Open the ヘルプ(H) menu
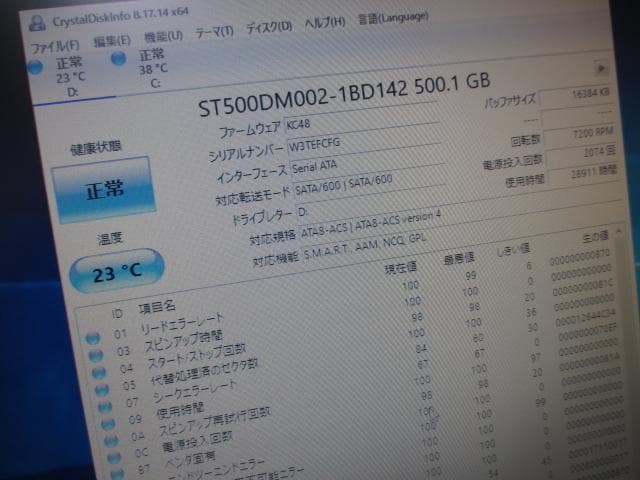Screen dimensions: 640x480 325,22
